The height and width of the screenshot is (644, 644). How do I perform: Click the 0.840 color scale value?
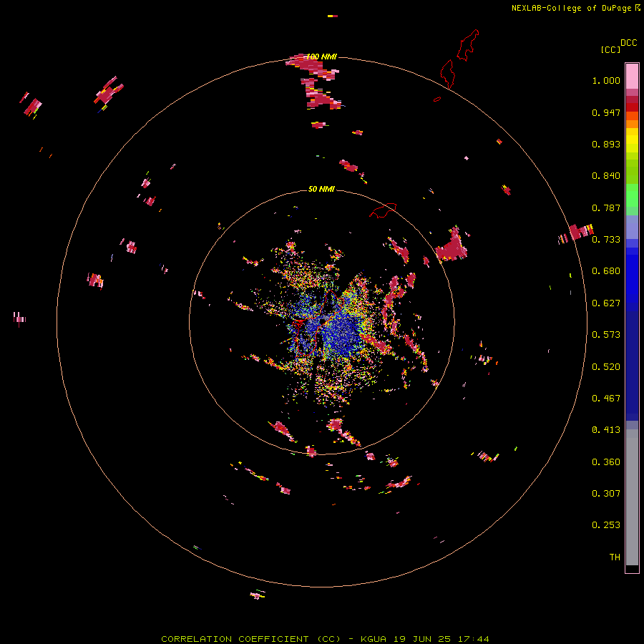[606, 176]
